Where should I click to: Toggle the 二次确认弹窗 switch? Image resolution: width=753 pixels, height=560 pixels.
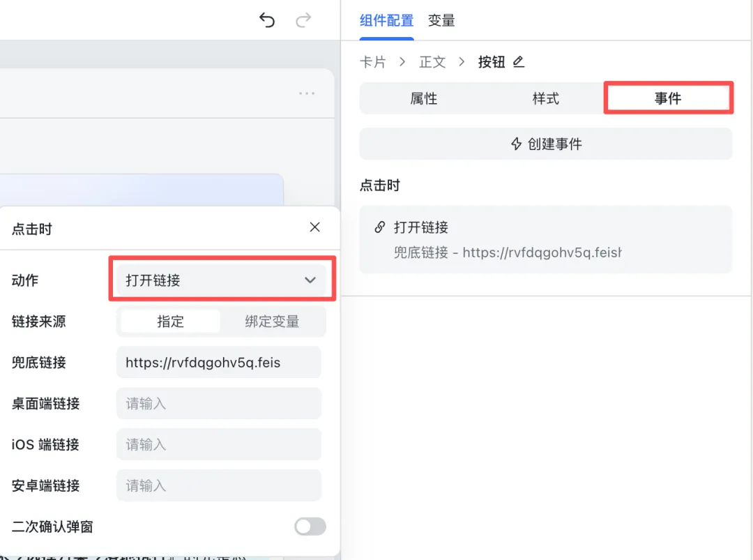[x=310, y=527]
